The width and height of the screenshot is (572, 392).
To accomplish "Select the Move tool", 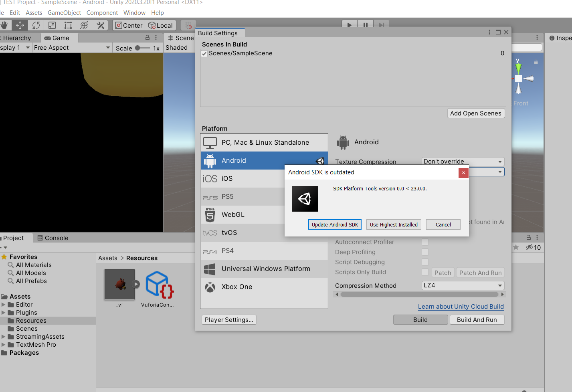I will [x=20, y=25].
